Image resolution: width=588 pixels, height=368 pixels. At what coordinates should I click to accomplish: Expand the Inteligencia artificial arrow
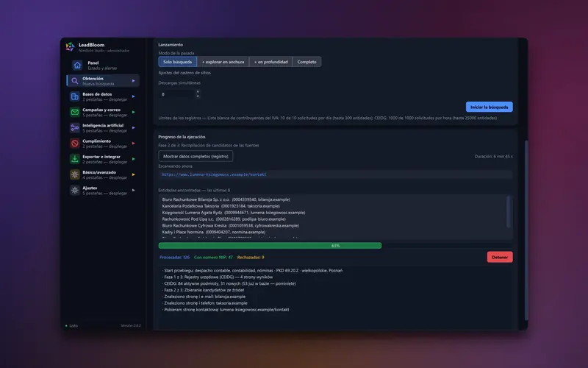coord(133,127)
